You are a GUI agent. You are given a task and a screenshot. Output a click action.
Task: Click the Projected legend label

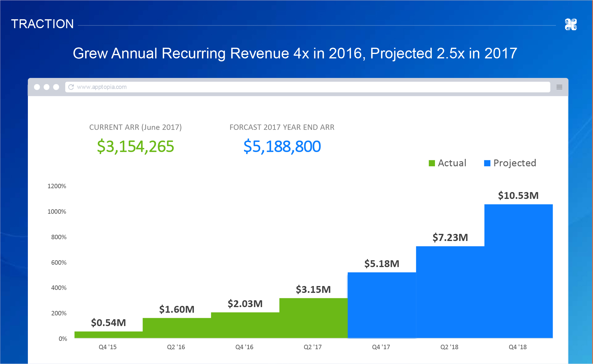point(515,163)
